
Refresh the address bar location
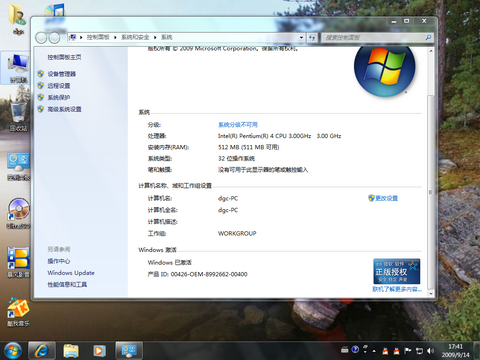[x=312, y=37]
